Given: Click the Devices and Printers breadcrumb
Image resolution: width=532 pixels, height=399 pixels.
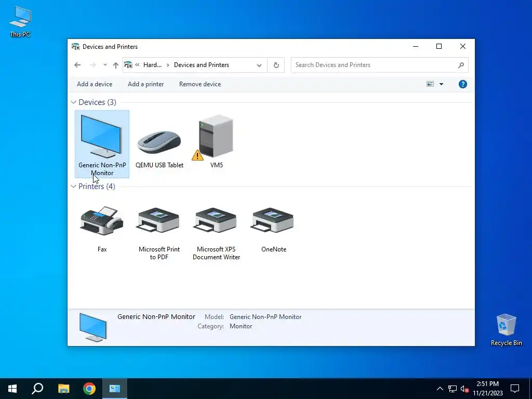Looking at the screenshot, I should [202, 65].
